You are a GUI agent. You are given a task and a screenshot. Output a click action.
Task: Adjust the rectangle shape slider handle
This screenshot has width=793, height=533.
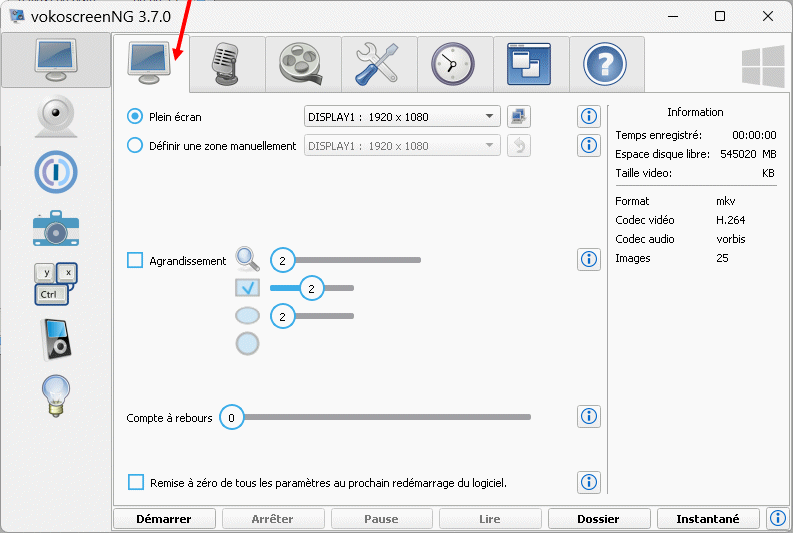(x=312, y=288)
